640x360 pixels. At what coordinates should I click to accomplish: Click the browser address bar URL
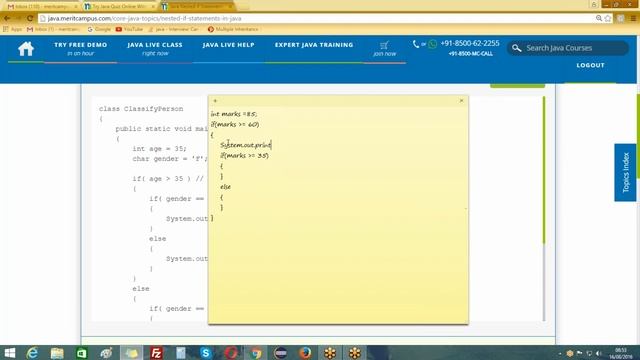coord(144,18)
